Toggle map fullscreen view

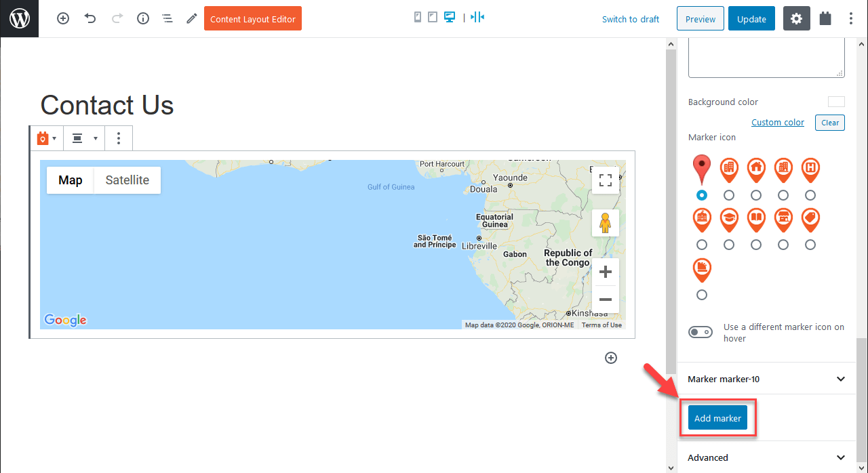point(606,180)
